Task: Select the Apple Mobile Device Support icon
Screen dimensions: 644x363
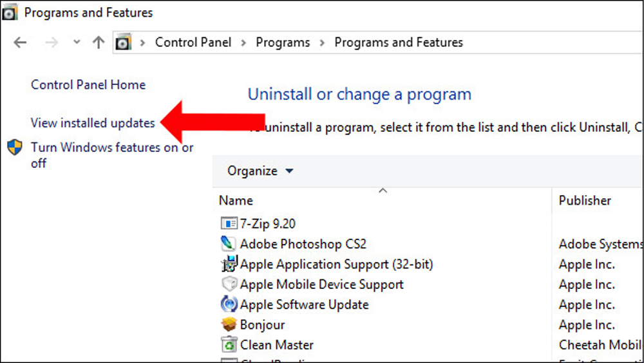Action: coord(229,284)
